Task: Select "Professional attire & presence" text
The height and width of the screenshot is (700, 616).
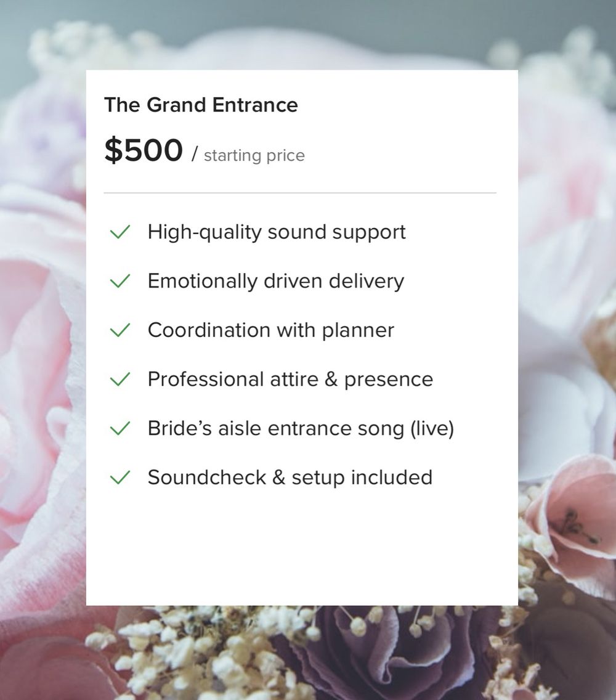Action: (290, 379)
